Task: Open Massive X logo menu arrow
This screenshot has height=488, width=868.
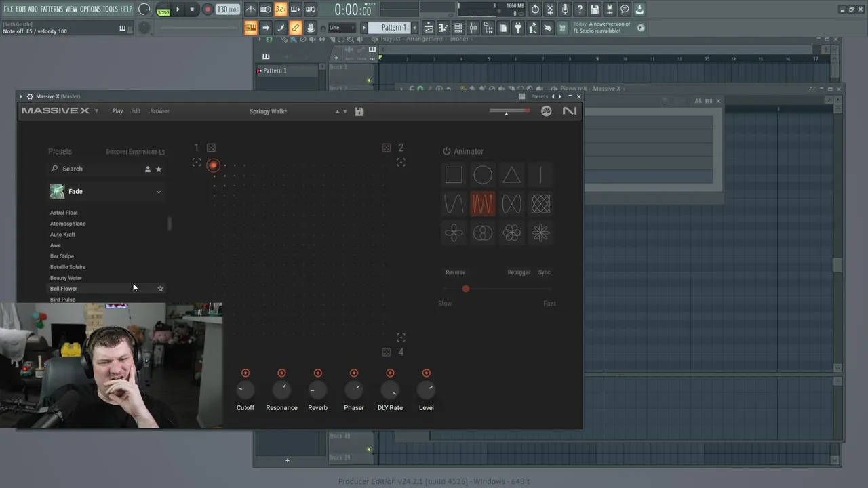Action: click(96, 111)
